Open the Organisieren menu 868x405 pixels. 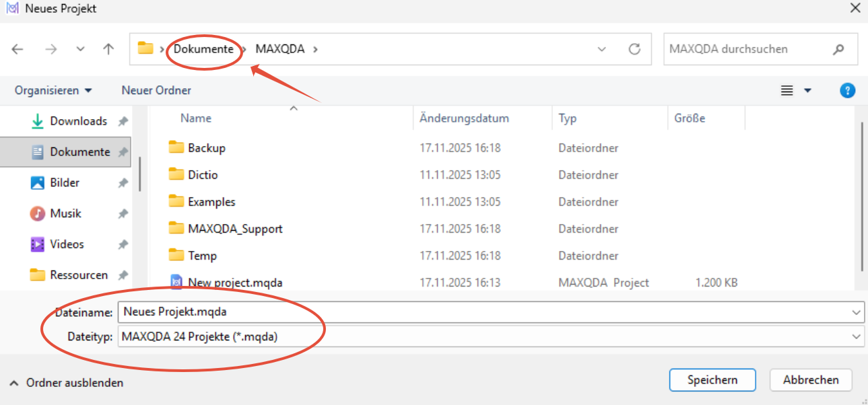pyautogui.click(x=53, y=90)
